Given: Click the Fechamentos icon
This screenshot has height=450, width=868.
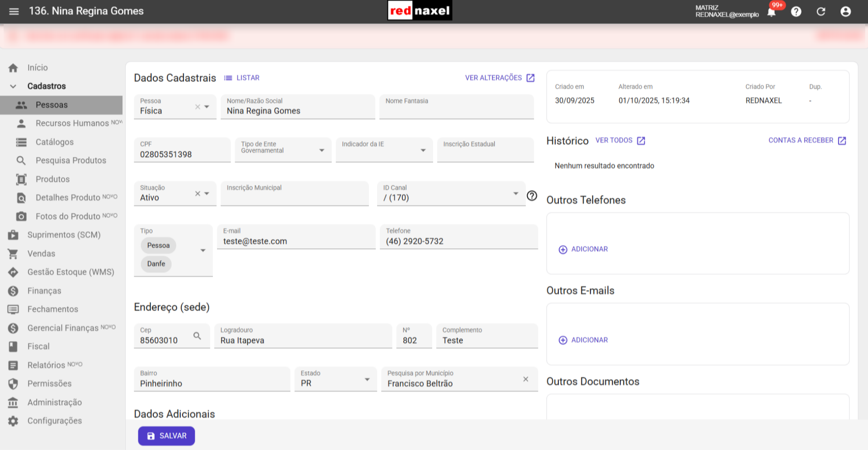Looking at the screenshot, I should (x=13, y=309).
